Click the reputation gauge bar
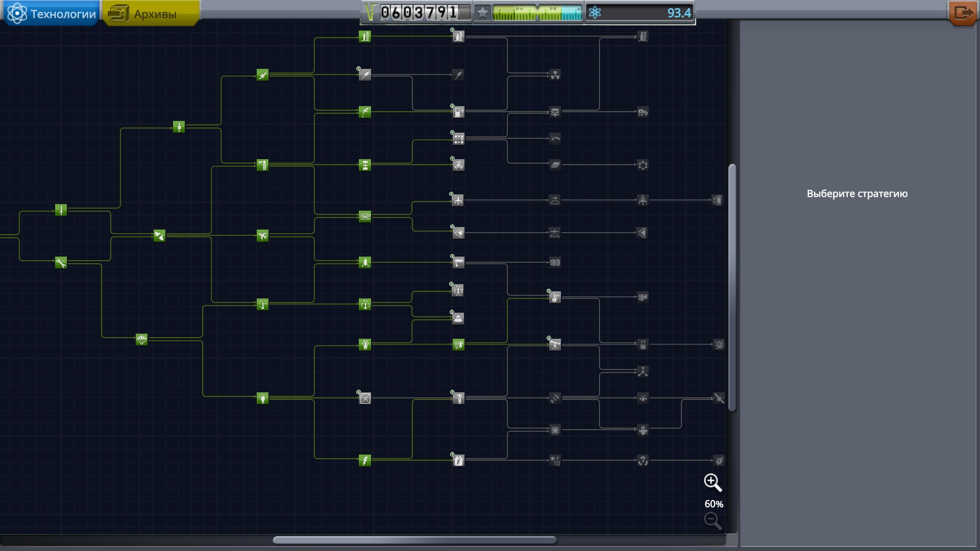 pos(537,13)
